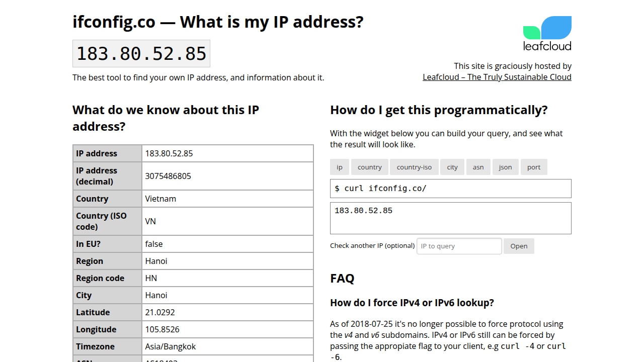The height and width of the screenshot is (362, 644).
Task: Click the IP address value in table
Action: pyautogui.click(x=169, y=153)
